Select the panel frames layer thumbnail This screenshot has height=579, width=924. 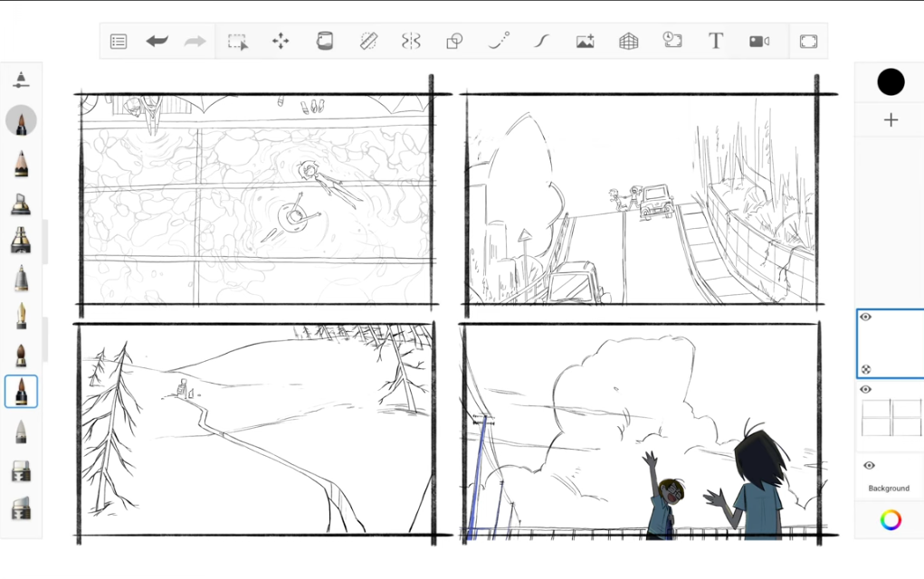click(891, 418)
